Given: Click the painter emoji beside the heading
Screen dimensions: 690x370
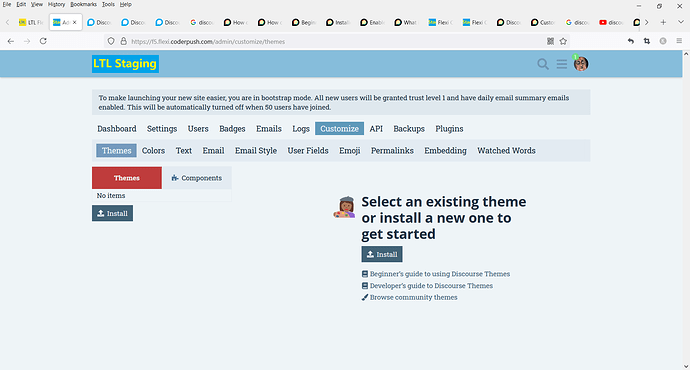Looking at the screenshot, I should [x=344, y=207].
